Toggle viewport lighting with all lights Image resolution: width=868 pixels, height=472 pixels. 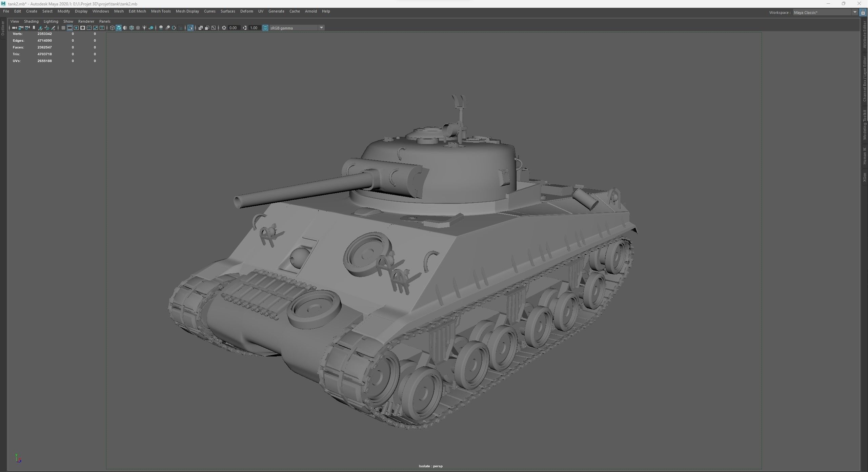144,28
